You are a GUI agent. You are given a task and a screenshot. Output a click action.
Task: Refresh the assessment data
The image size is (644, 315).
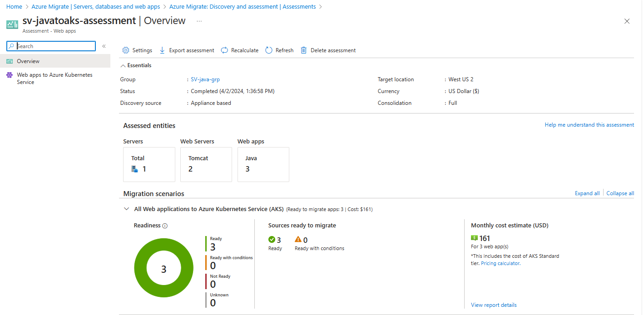tap(268, 50)
